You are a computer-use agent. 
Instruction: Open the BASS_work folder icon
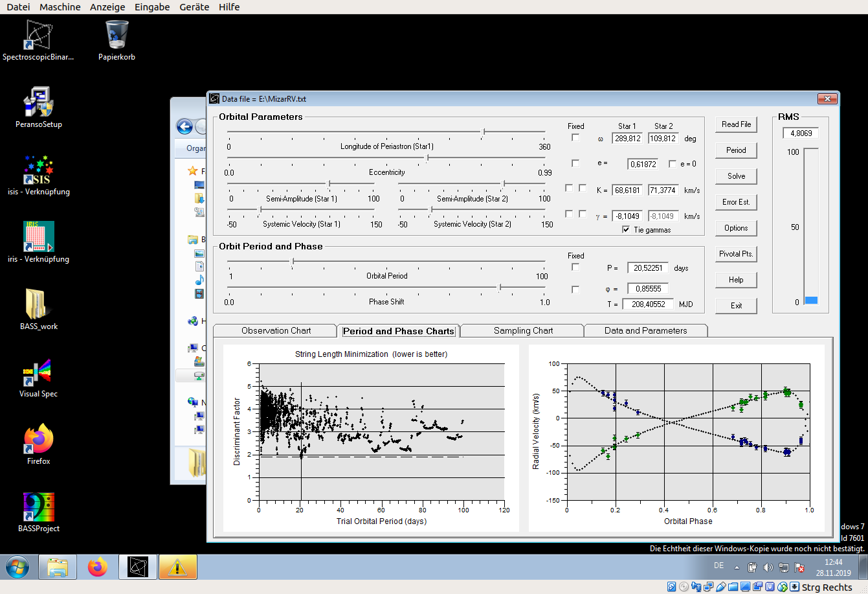tap(38, 305)
